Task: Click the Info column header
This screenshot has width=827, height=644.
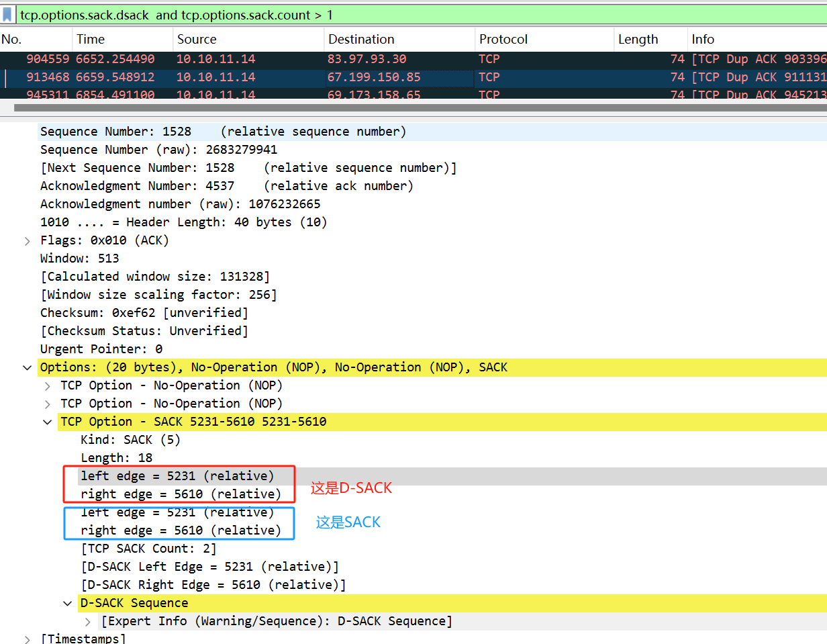Action: pos(758,39)
